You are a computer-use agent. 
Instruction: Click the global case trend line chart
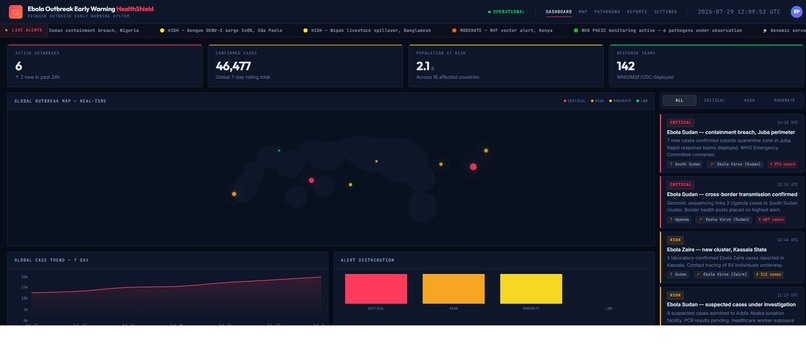coord(176,297)
